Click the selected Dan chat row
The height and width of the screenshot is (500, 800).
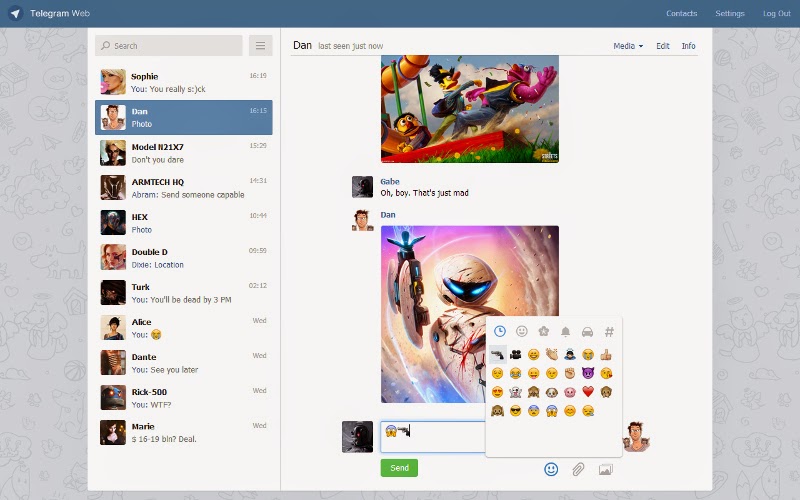click(184, 117)
